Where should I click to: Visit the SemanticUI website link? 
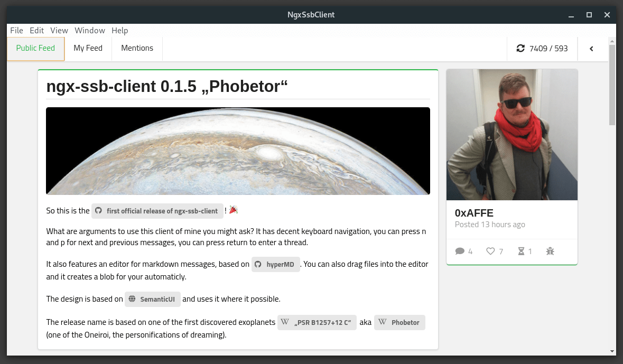pyautogui.click(x=153, y=299)
